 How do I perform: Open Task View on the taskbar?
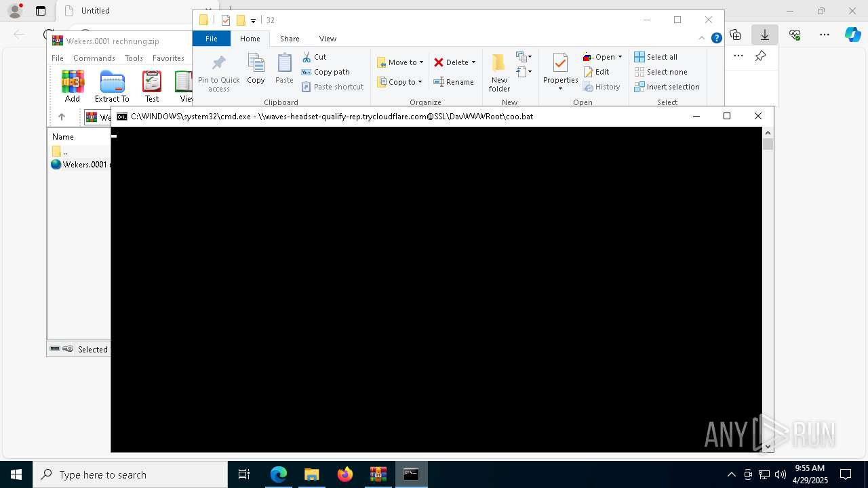[244, 474]
